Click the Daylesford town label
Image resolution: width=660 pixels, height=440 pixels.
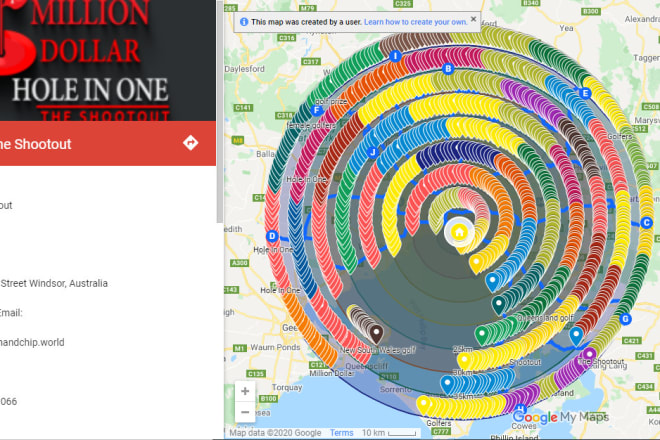[x=245, y=69]
